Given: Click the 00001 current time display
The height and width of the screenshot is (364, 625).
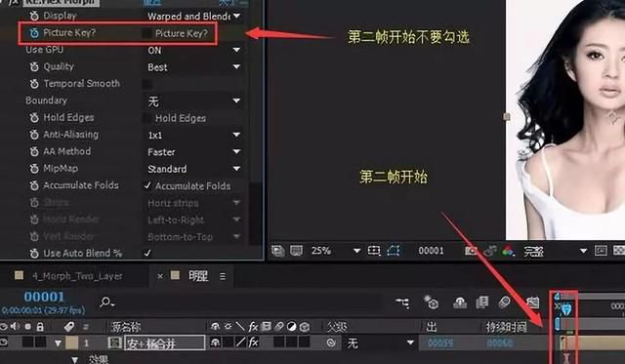Looking at the screenshot, I should (x=44, y=297).
